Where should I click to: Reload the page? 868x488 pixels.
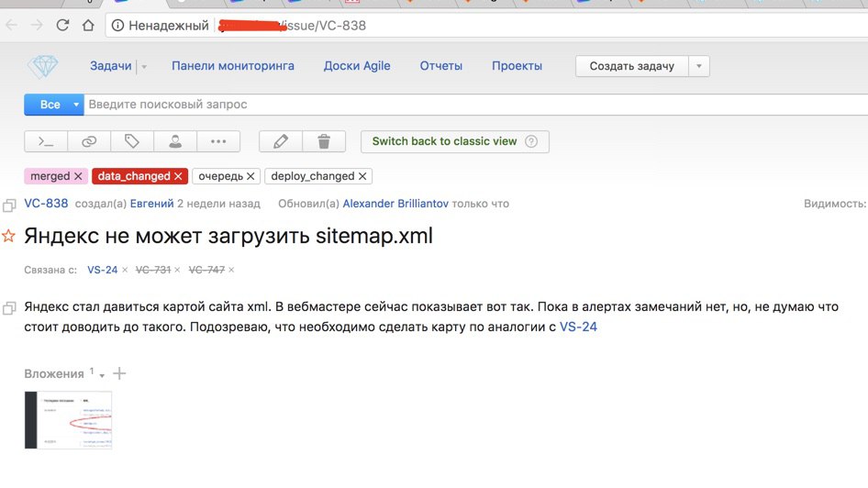click(x=62, y=26)
